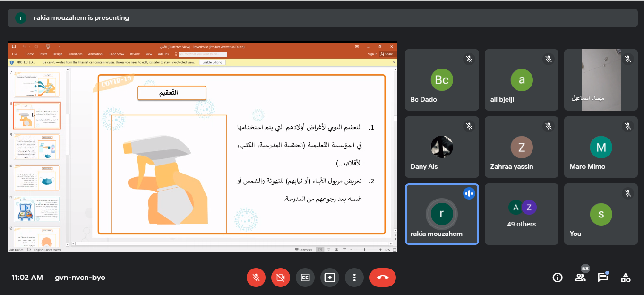Screen dimensions: 644x295
Task: Click the Enable Editing button
Action: 212,62
